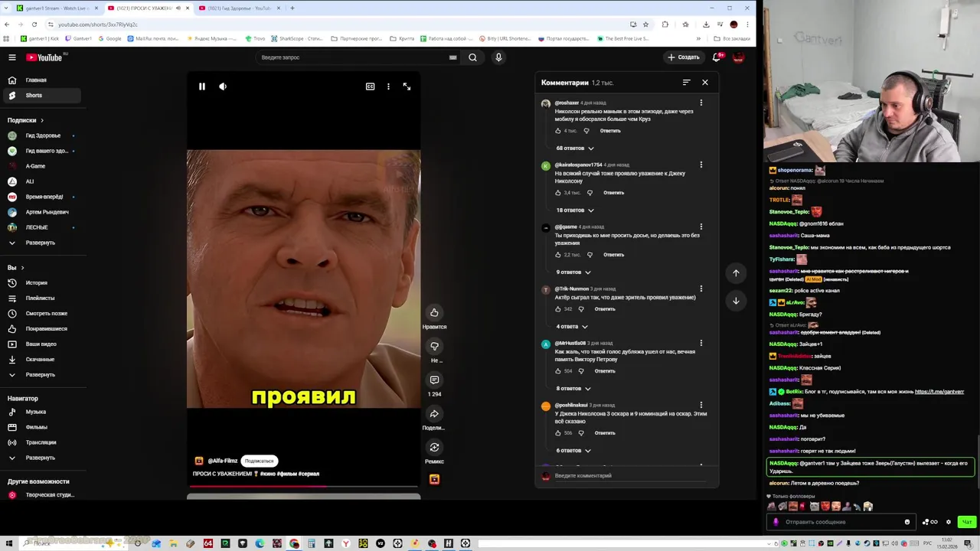Screen dimensions: 980x551
Task: Pause the Shorts video
Action: [x=202, y=86]
